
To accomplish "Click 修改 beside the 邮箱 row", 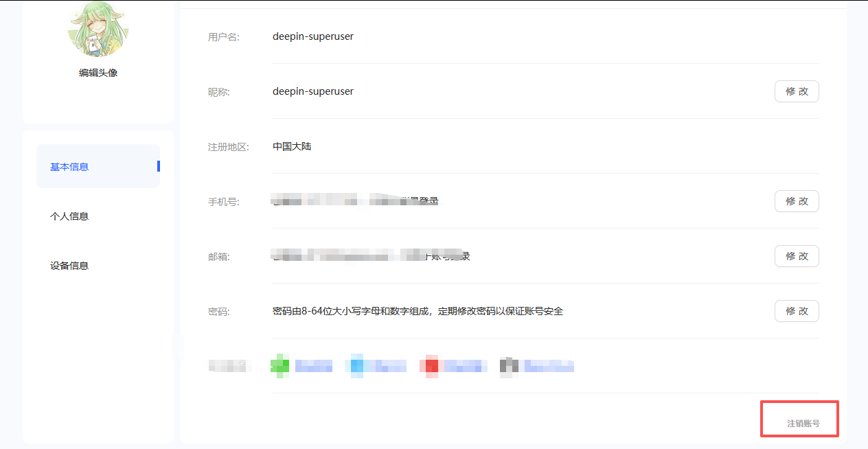I will (796, 255).
